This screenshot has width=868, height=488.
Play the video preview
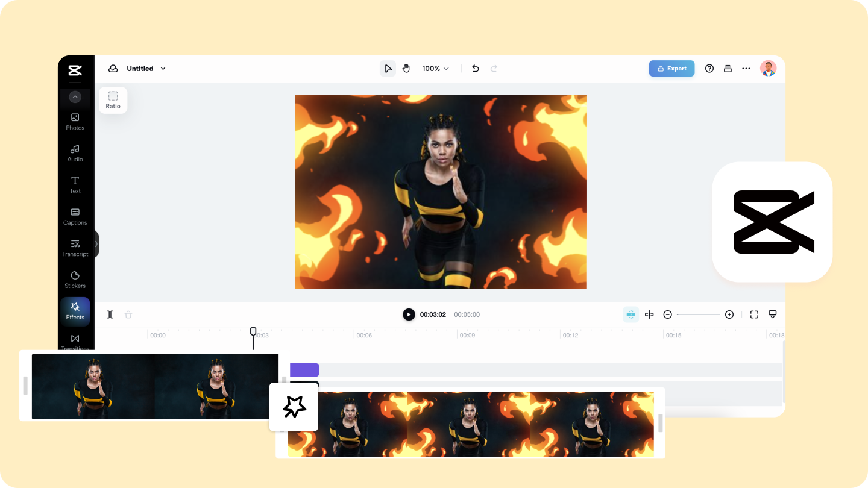tap(409, 314)
